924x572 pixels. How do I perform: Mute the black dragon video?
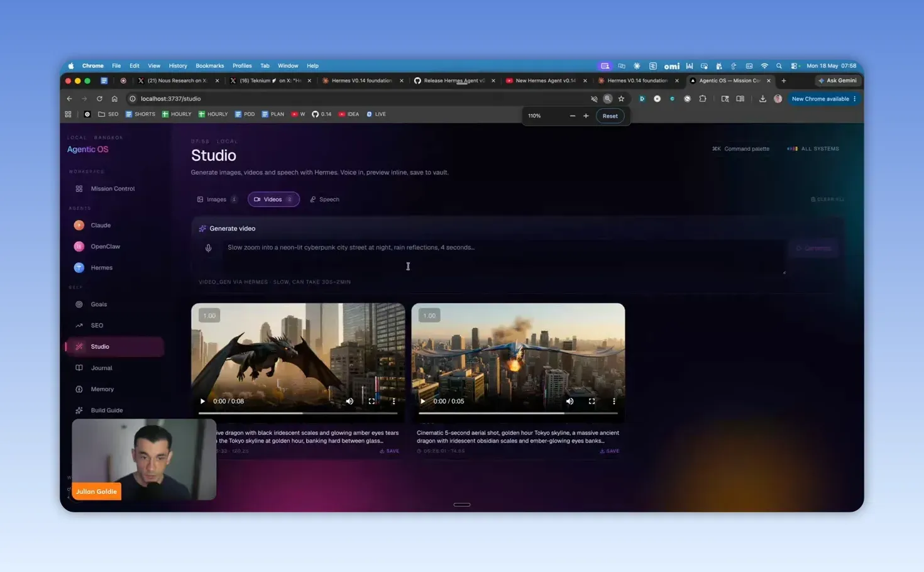pos(349,401)
